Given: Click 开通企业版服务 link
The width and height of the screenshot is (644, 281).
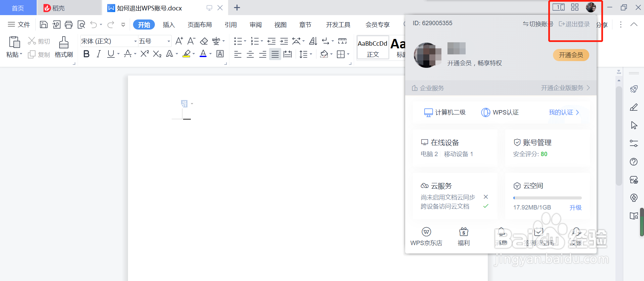Looking at the screenshot, I should (565, 88).
